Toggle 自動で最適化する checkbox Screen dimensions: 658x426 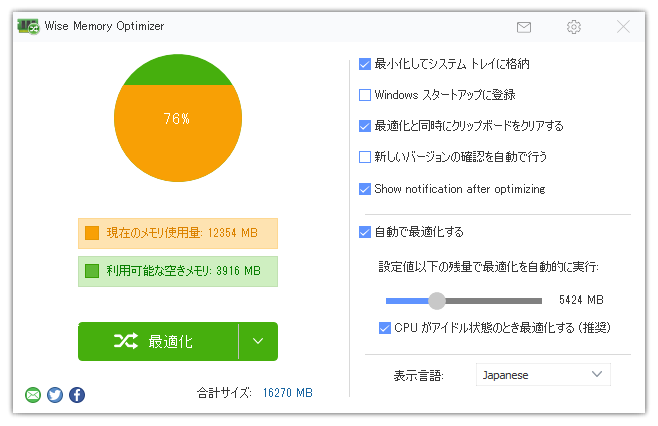coord(365,232)
